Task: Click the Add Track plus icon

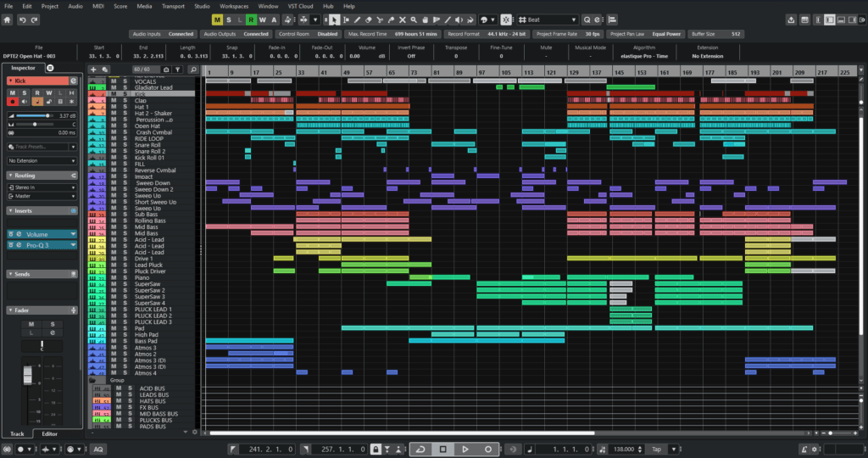Action: (x=93, y=70)
